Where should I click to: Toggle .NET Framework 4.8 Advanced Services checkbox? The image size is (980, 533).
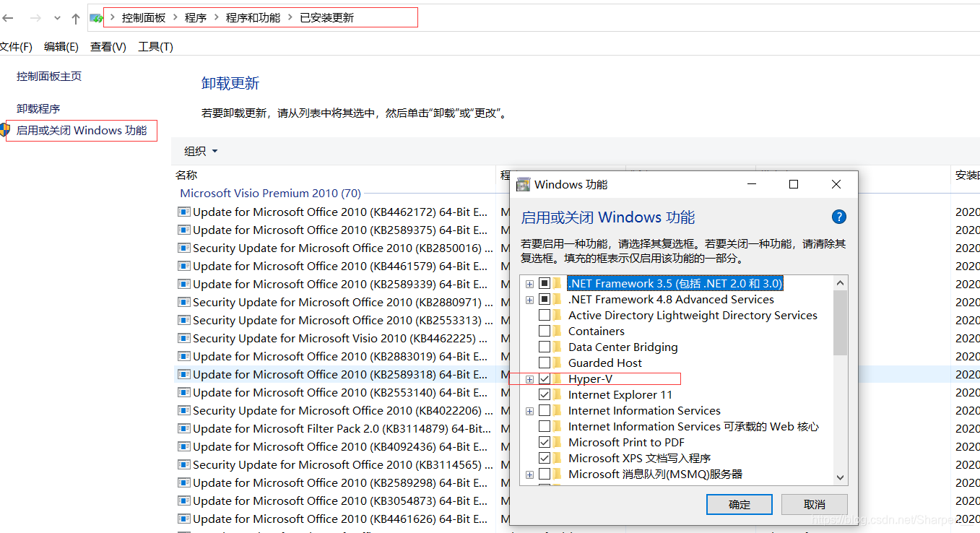pyautogui.click(x=545, y=299)
